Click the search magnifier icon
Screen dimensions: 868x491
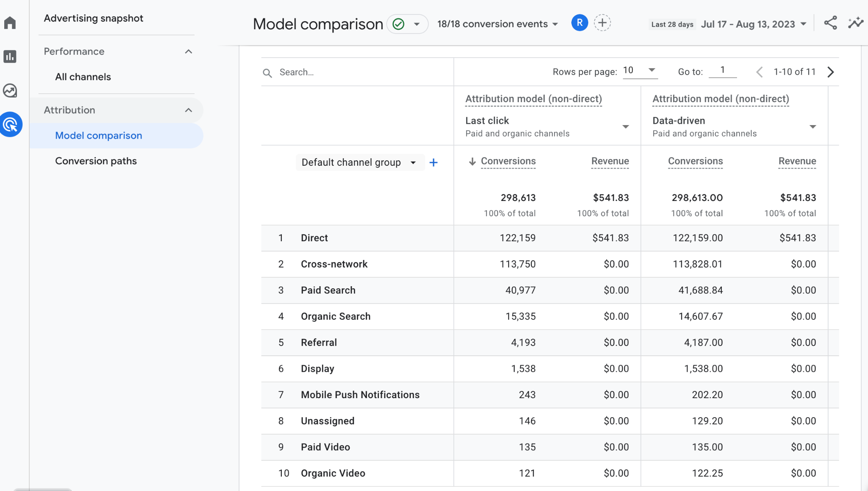click(x=267, y=73)
